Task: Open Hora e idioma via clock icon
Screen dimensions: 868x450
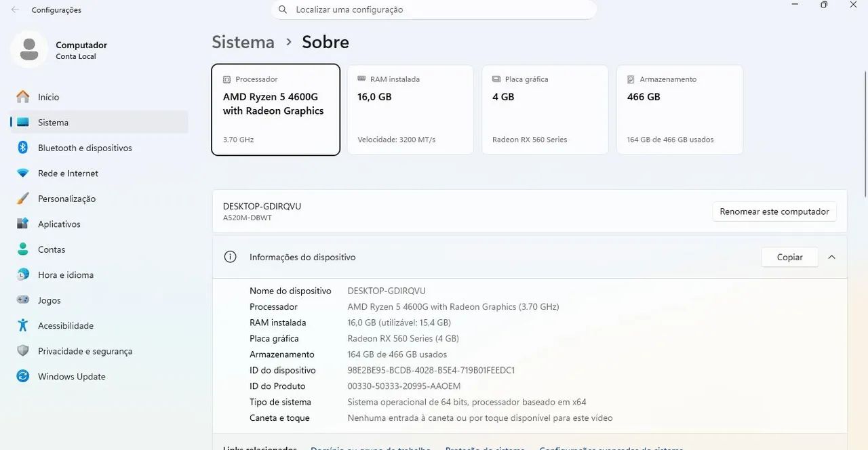Action: pyautogui.click(x=23, y=275)
